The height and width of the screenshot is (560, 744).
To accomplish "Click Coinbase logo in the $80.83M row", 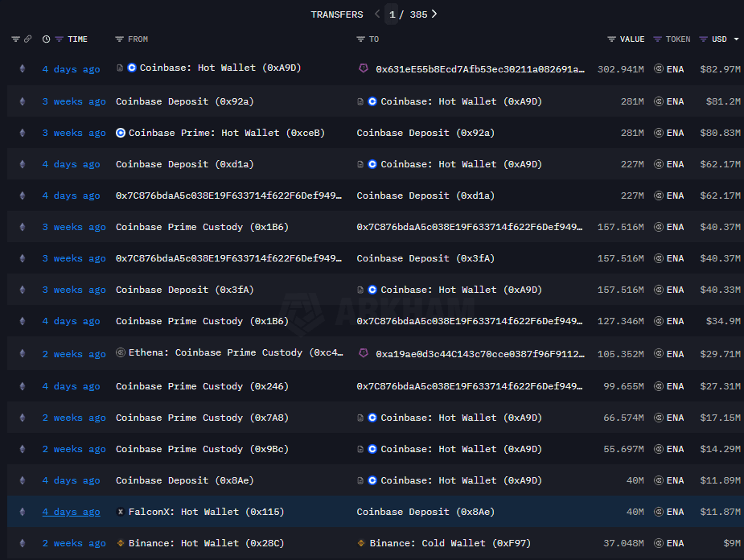I will click(121, 133).
